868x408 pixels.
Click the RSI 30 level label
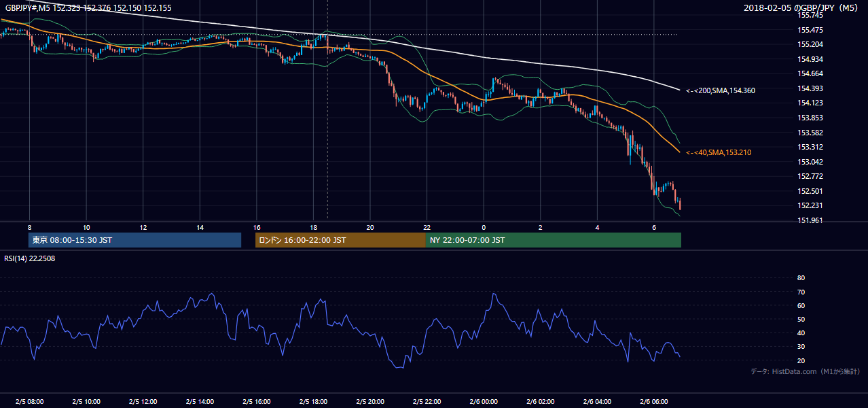point(801,346)
